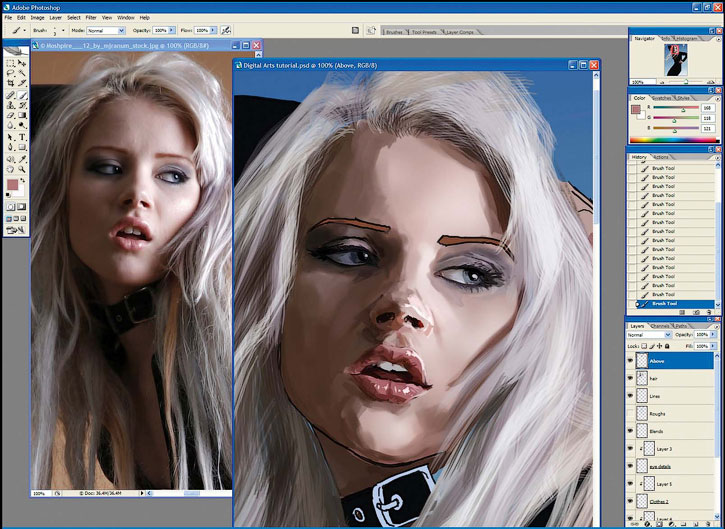
Task: Select the Eyedropper tool
Action: 22,159
